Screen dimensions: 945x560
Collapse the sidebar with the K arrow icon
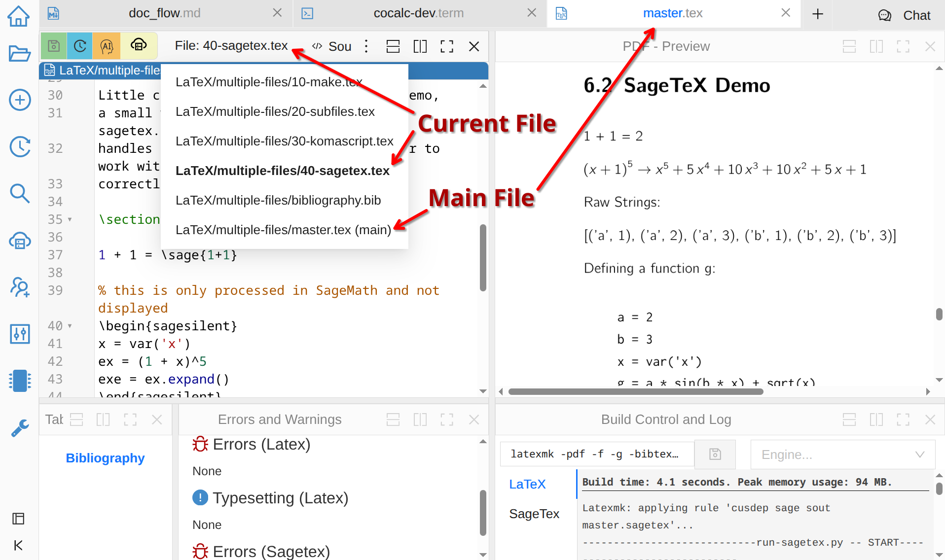point(18,545)
